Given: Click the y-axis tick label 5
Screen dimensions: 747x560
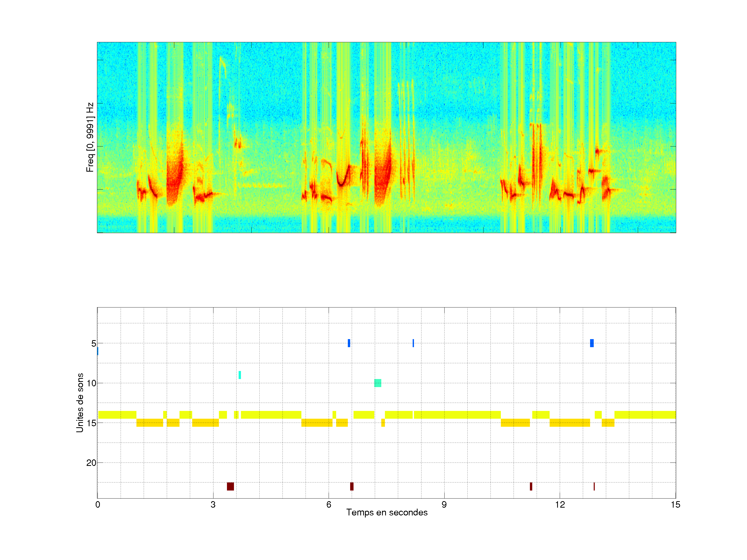Looking at the screenshot, I should pos(94,344).
